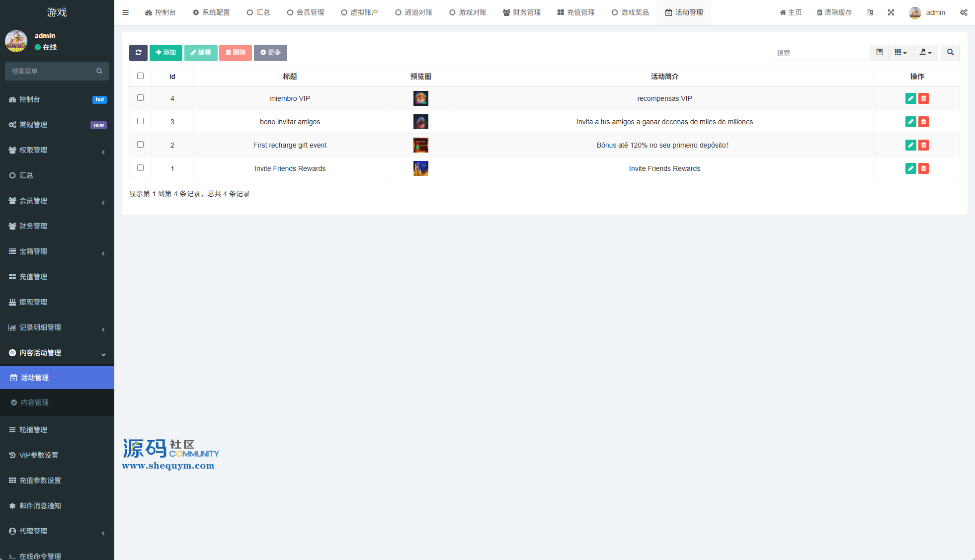Click the green 添加 button
This screenshot has width=975, height=560.
click(166, 53)
